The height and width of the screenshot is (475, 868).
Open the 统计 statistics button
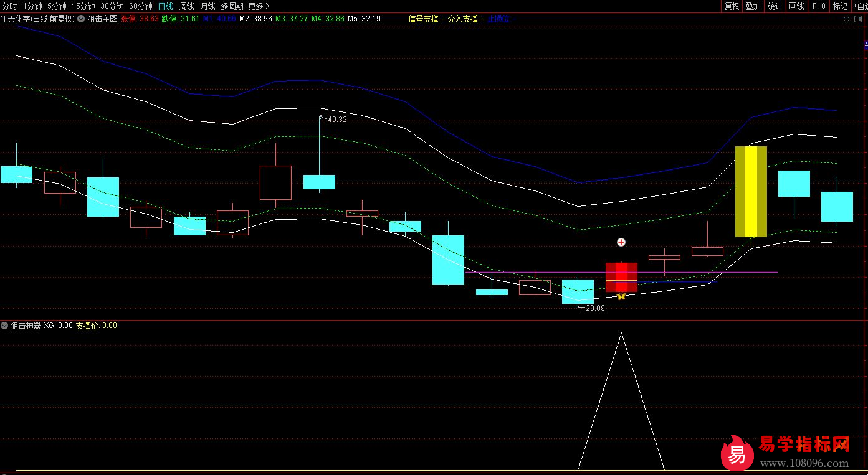pos(775,6)
